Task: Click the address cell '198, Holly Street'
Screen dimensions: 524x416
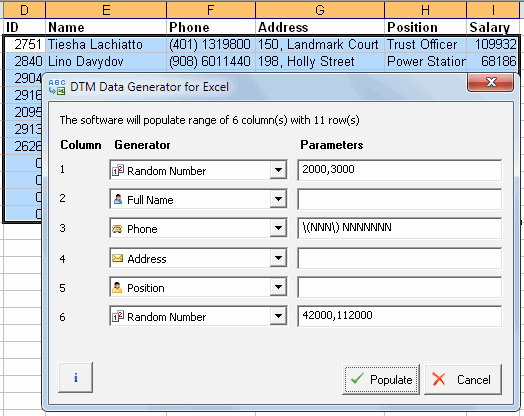Action: (320, 61)
